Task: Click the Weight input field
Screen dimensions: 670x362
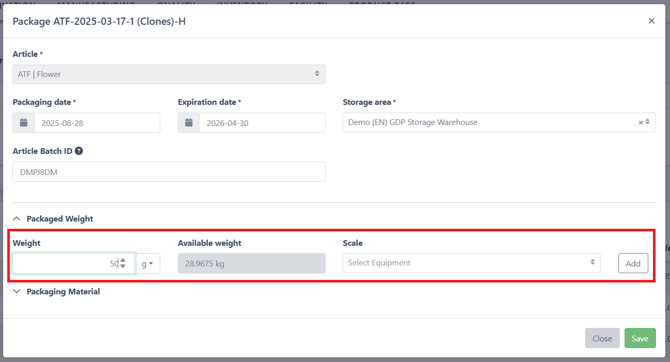Action: [x=74, y=263]
